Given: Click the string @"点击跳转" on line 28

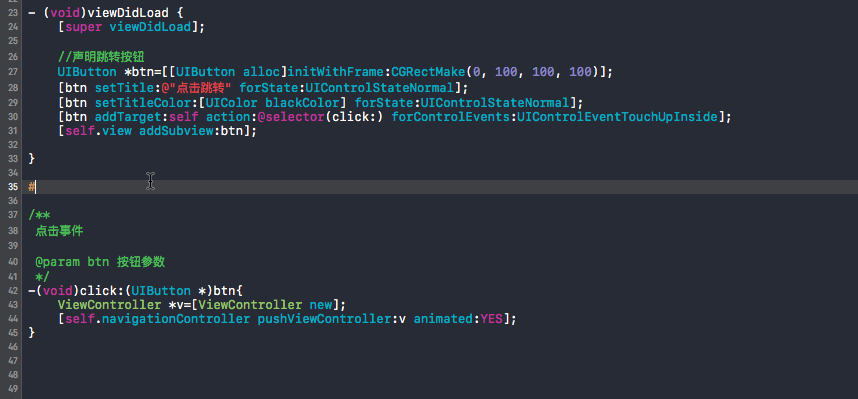Looking at the screenshot, I should pyautogui.click(x=196, y=88).
